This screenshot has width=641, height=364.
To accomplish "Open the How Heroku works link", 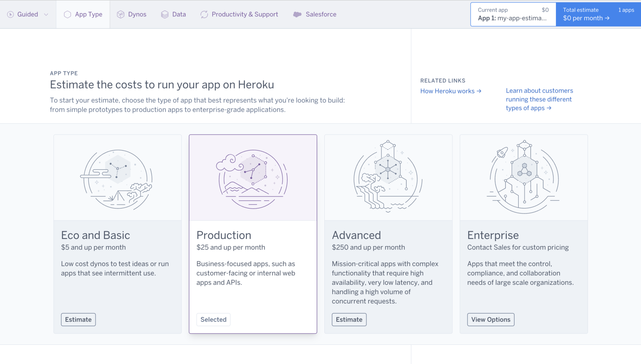I will [x=447, y=91].
